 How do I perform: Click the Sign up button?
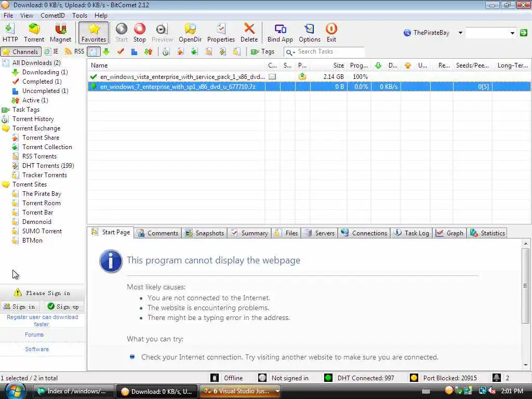tap(63, 307)
